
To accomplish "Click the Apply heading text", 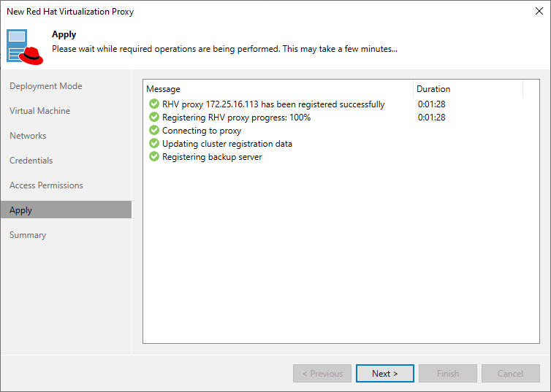I will coord(64,34).
